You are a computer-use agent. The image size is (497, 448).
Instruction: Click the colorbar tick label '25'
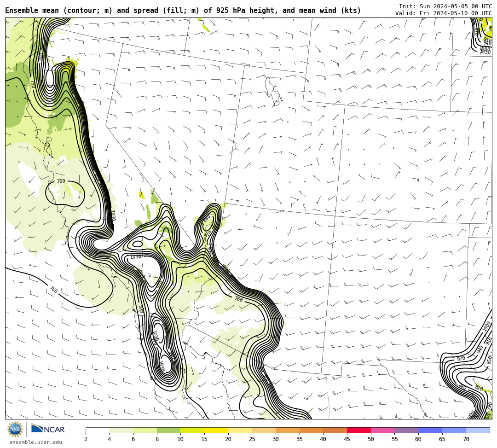coord(252,439)
